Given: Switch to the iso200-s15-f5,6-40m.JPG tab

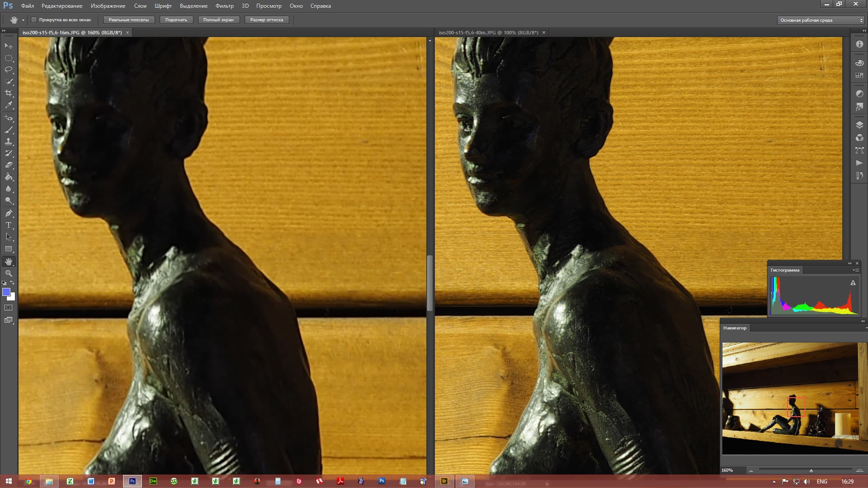Looking at the screenshot, I should point(488,33).
